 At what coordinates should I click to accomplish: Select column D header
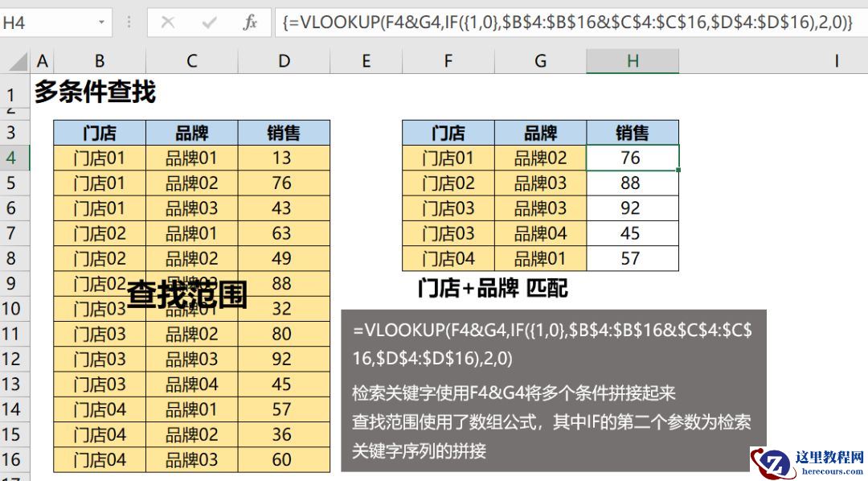tap(284, 61)
